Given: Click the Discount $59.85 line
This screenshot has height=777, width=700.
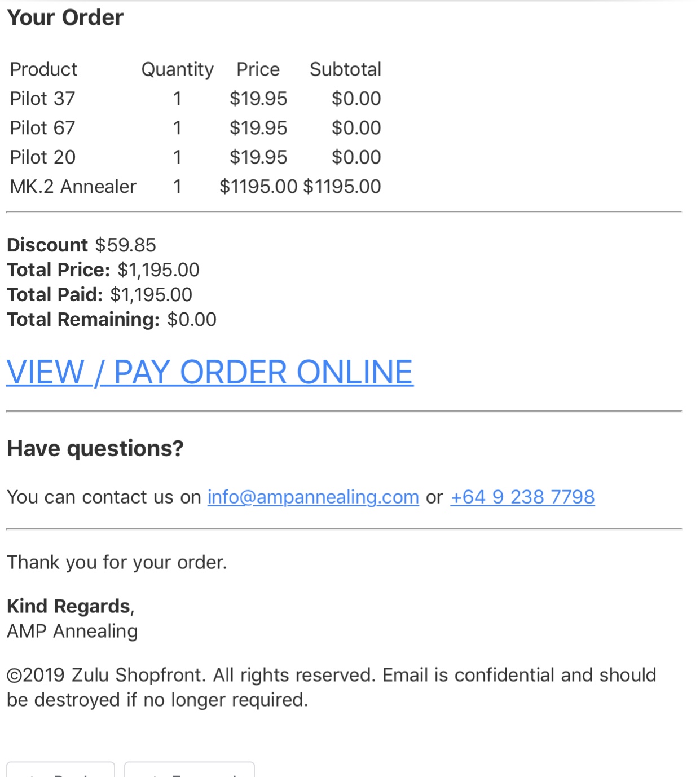Looking at the screenshot, I should coord(81,245).
